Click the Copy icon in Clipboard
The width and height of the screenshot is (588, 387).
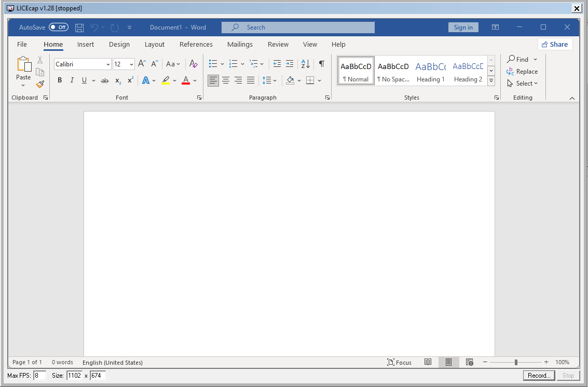coord(40,72)
